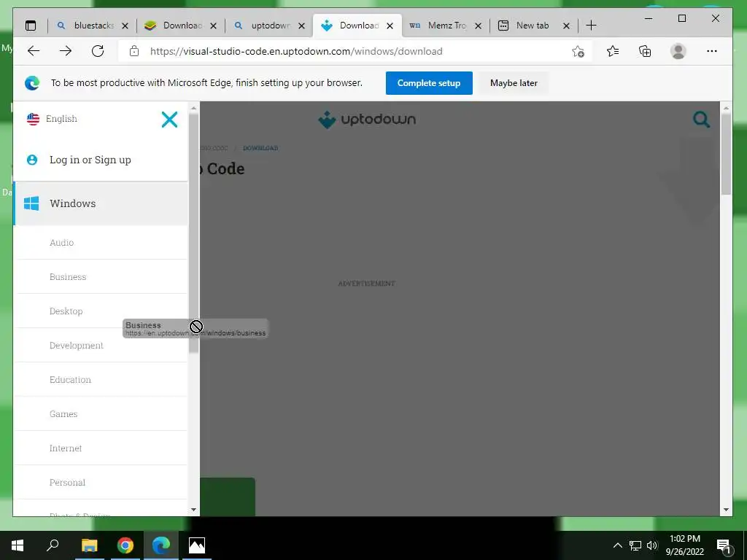Switch to the bluestacks search tab

coord(93,26)
